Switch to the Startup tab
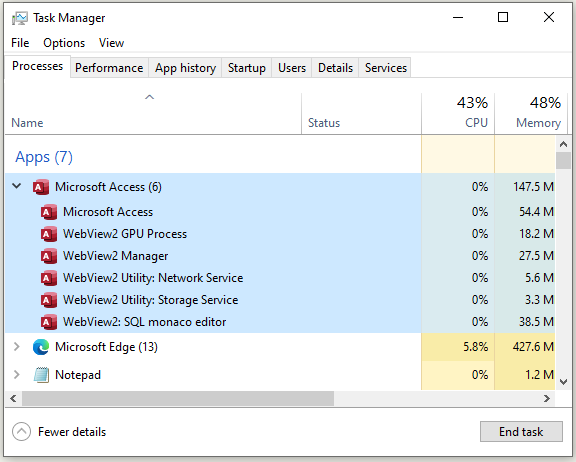This screenshot has height=462, width=576. pyautogui.click(x=246, y=68)
